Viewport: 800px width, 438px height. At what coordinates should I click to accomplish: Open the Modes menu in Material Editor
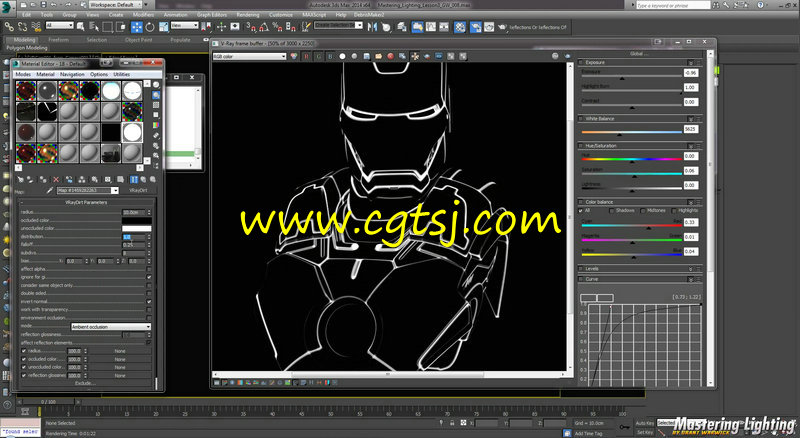point(23,74)
